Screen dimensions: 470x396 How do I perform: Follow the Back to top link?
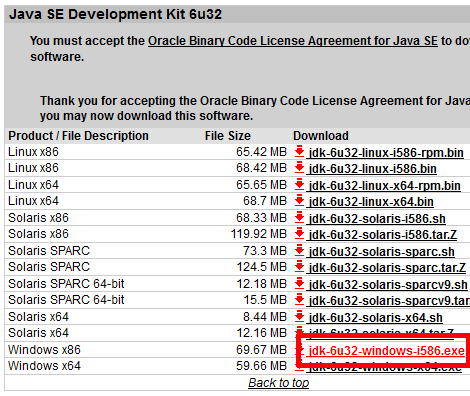pyautogui.click(x=279, y=383)
